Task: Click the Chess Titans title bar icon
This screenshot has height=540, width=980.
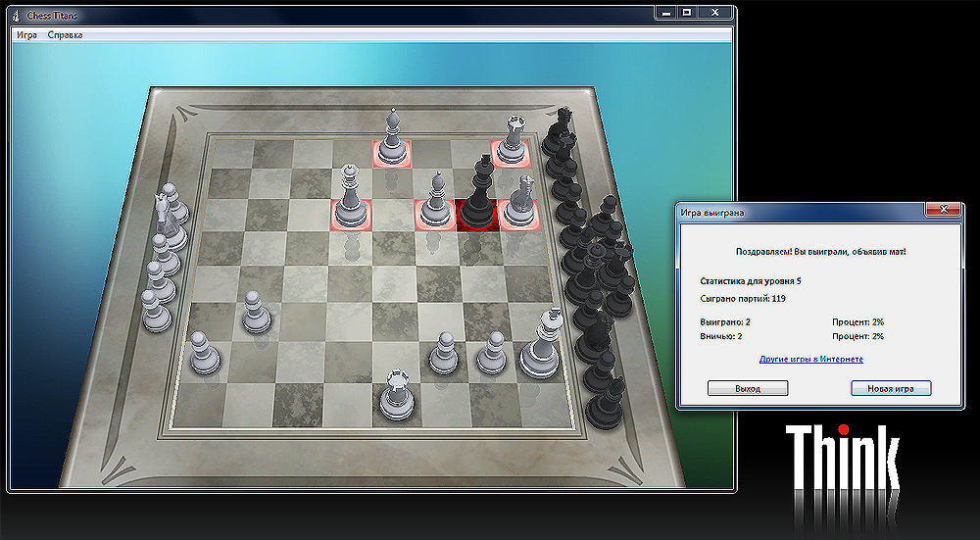Action: 18,15
